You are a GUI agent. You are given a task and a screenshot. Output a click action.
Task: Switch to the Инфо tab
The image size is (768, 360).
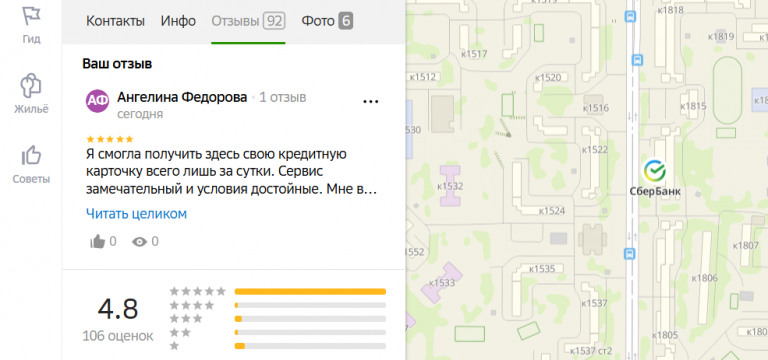[178, 21]
